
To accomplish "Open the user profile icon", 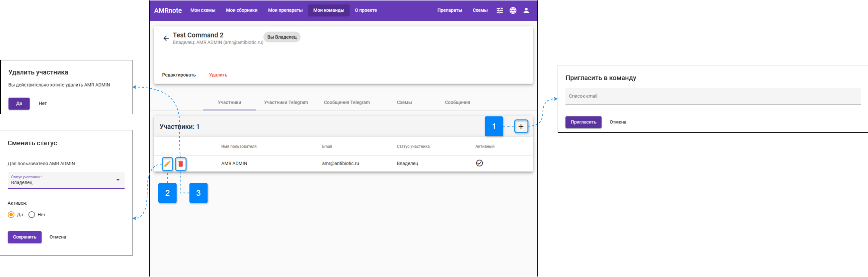I will coord(526,10).
